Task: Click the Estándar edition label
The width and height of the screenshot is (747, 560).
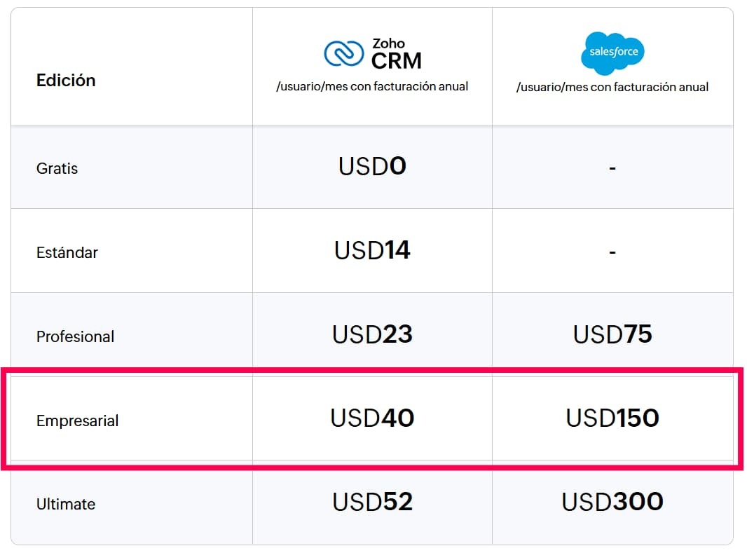Action: tap(67, 252)
